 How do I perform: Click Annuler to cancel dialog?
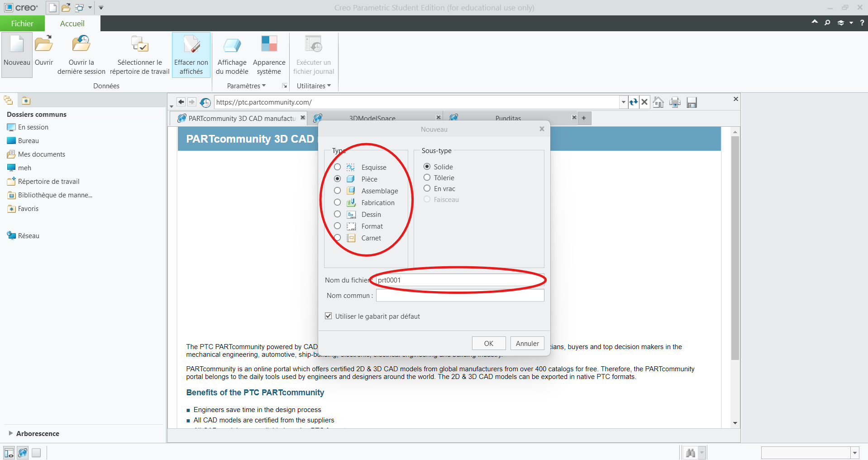tap(527, 343)
